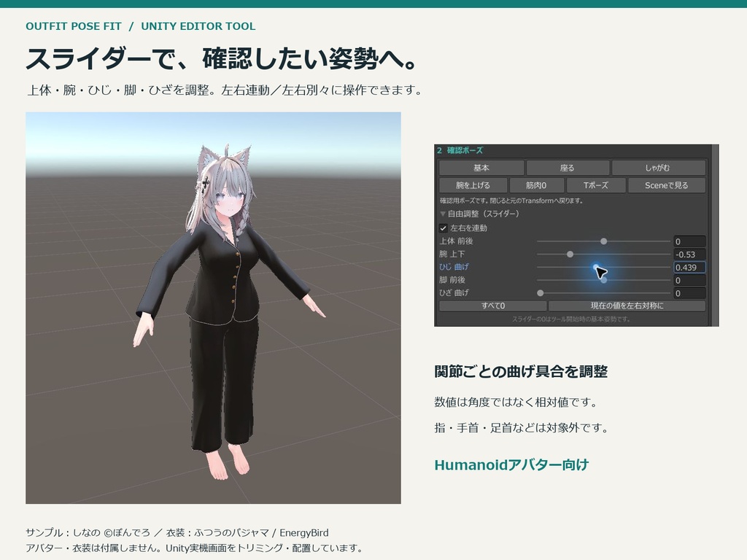Apply the Tポーズ button

[x=596, y=185]
